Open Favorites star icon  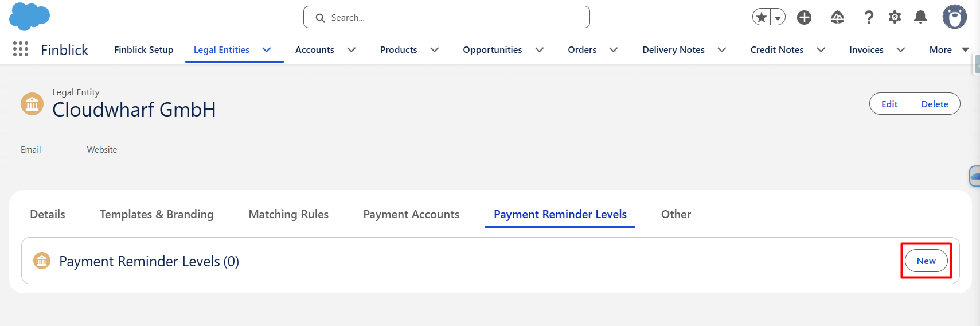tap(762, 17)
